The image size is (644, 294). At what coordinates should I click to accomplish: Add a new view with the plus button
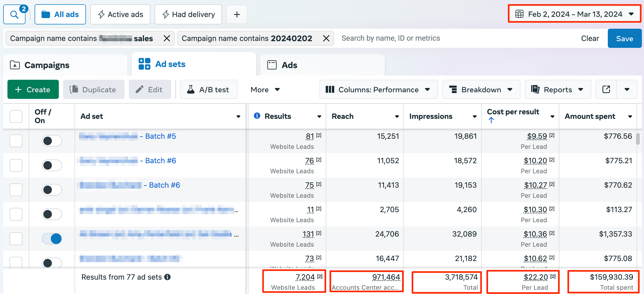click(237, 14)
